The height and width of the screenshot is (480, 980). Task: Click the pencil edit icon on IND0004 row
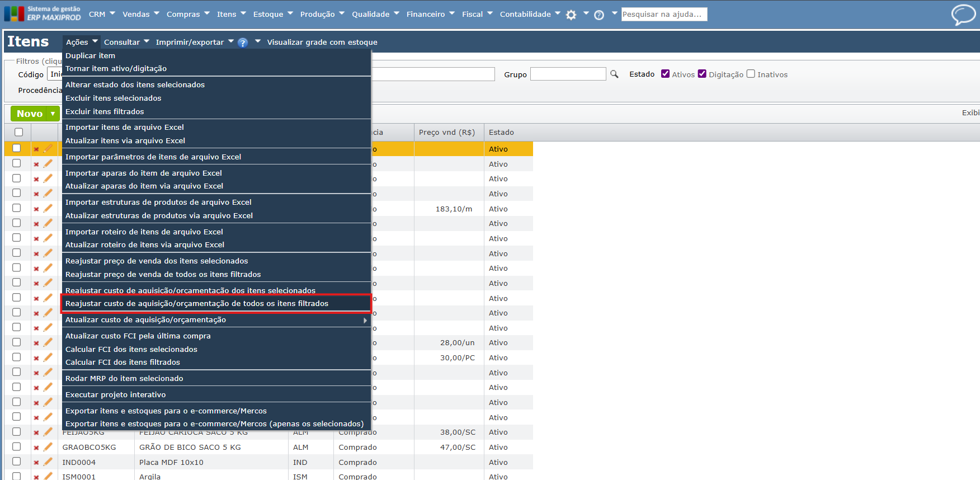(48, 462)
